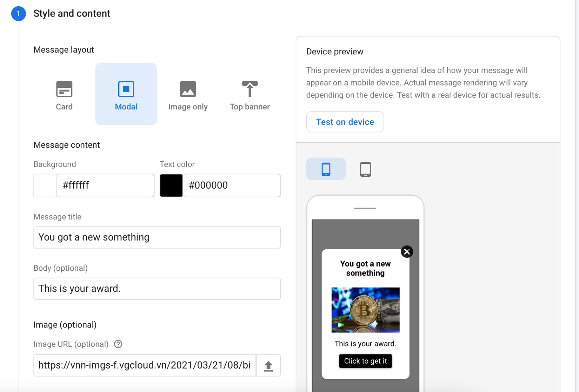Screen dimensions: 579x392
Task: Click the step 1 number badge
Action: click(18, 14)
